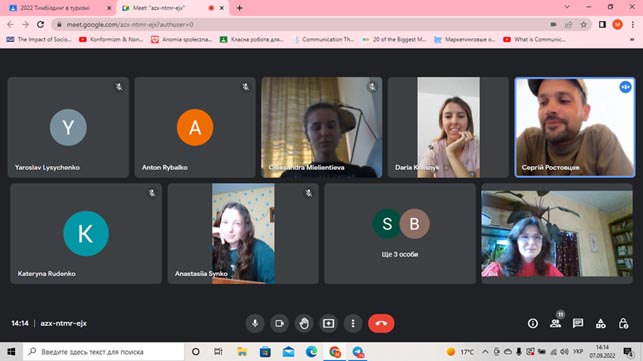
Task: Open the Activities shapes icon
Action: [x=600, y=323]
